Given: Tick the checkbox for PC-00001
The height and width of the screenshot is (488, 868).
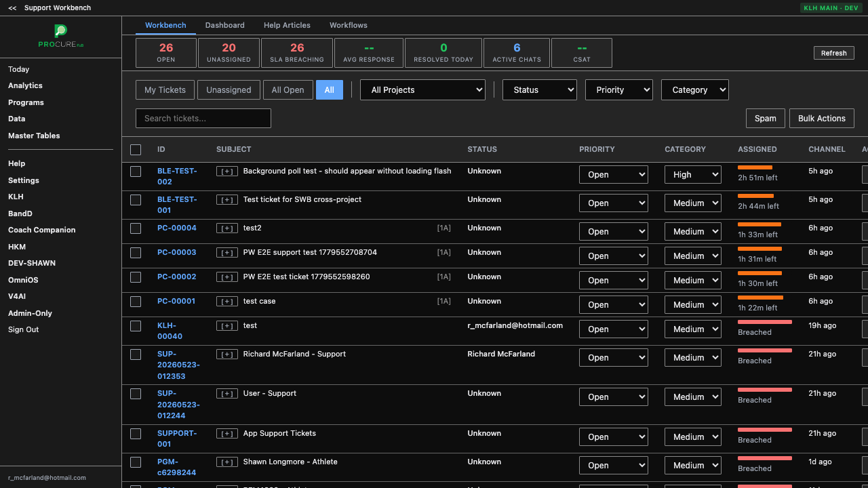Looking at the screenshot, I should (x=136, y=302).
